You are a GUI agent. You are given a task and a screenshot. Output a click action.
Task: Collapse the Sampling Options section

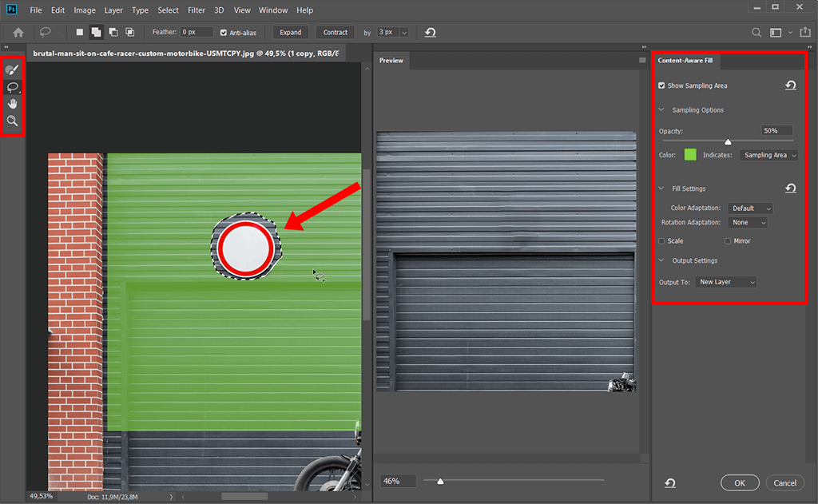(661, 110)
